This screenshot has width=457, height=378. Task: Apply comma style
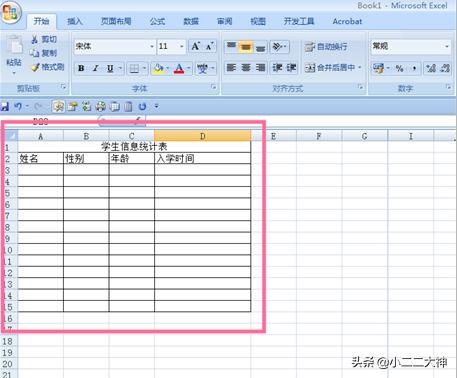[414, 69]
